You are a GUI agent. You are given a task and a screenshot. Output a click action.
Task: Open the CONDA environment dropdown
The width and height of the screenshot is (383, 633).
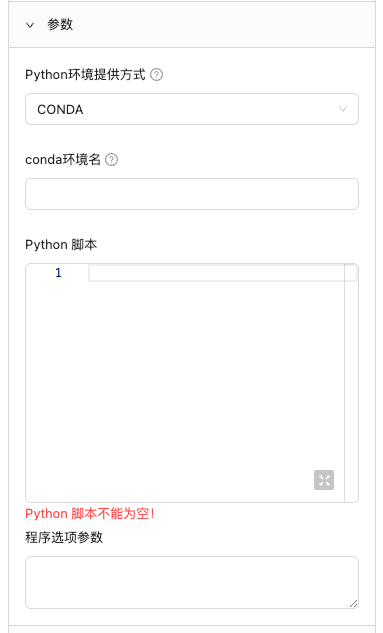(192, 109)
